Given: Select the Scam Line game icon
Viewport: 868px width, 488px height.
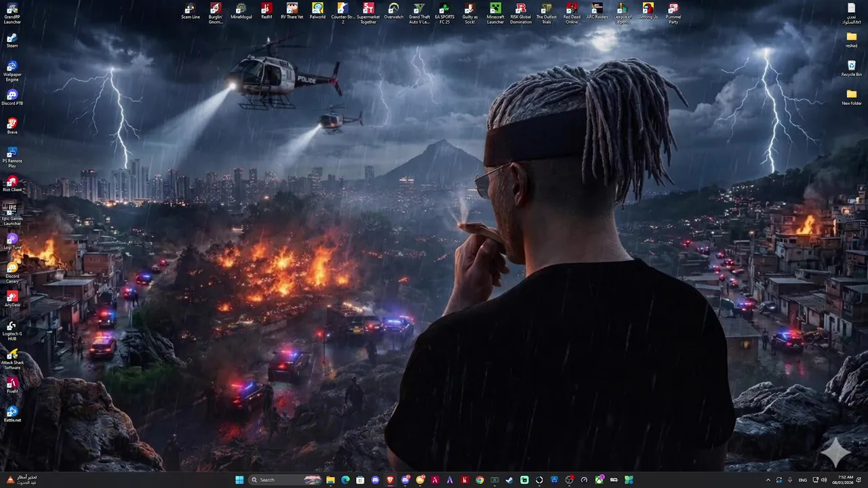Looking at the screenshot, I should click(191, 11).
